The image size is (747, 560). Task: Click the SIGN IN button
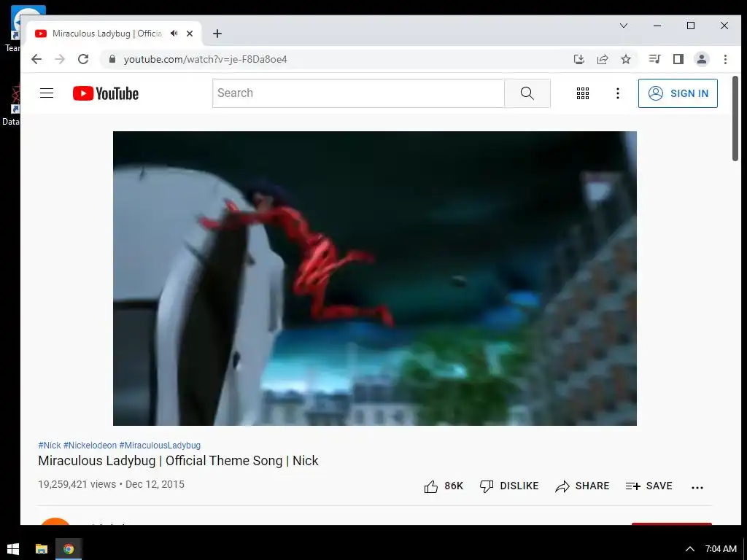[x=678, y=93]
